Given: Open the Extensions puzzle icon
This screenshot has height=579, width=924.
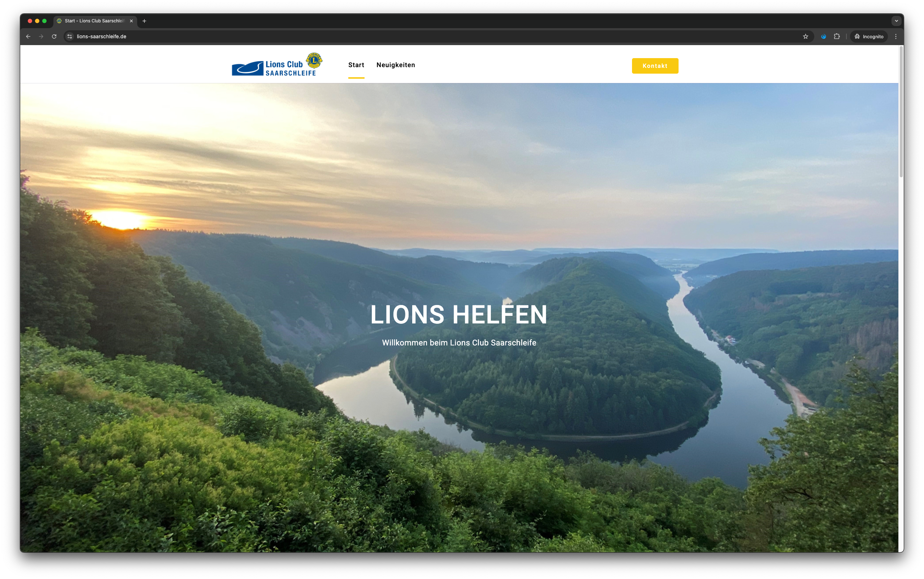Looking at the screenshot, I should (x=837, y=36).
